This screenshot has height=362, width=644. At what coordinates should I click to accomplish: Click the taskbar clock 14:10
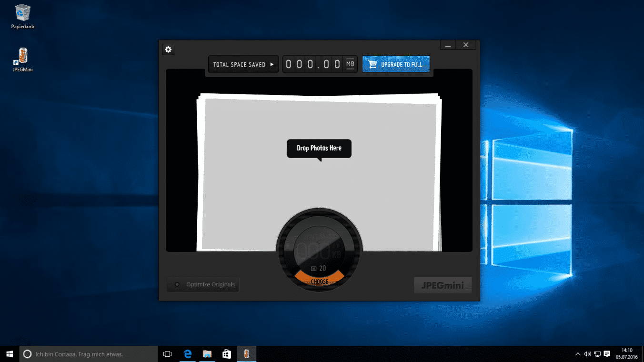pyautogui.click(x=626, y=353)
